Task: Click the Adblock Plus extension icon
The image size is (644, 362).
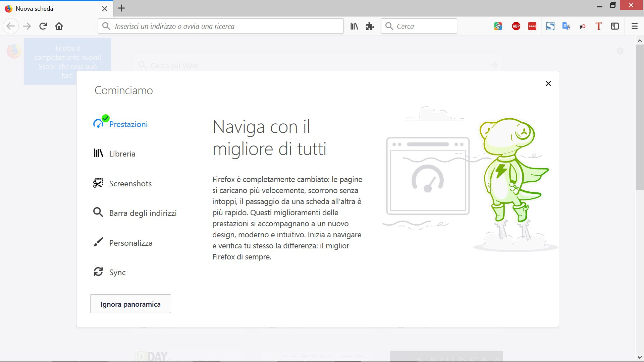Action: click(516, 26)
